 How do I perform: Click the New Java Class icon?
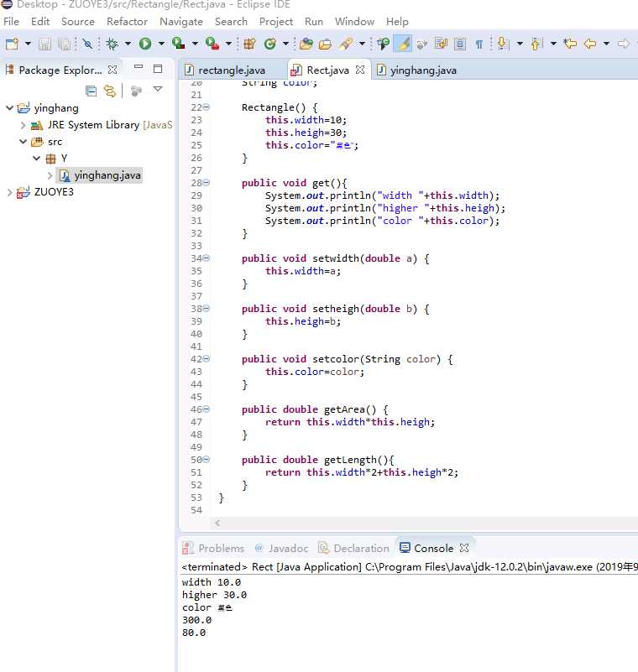270,44
